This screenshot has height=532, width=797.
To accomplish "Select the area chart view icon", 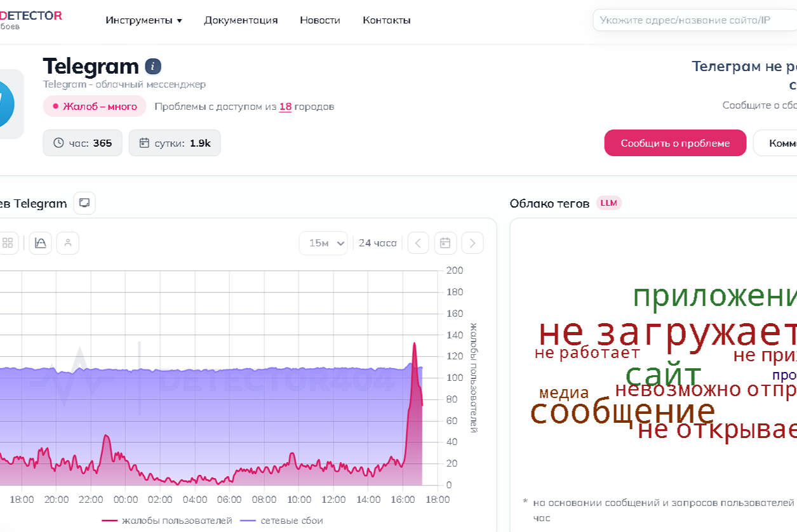I will pos(41,243).
